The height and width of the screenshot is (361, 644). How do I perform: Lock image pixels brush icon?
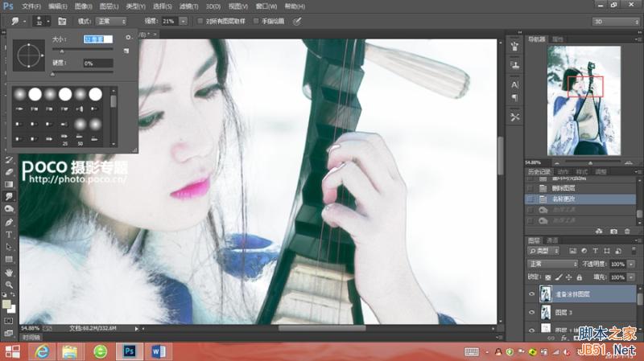559,277
